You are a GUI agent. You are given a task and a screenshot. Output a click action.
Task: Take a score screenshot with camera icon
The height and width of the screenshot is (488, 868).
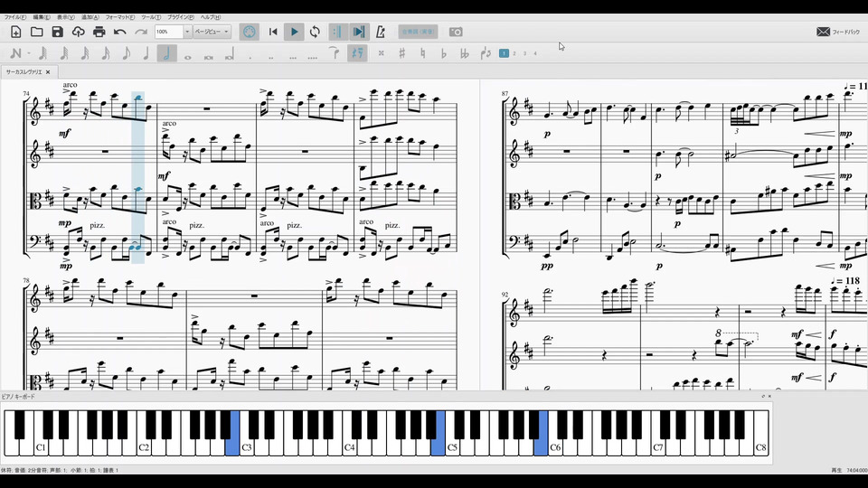456,32
